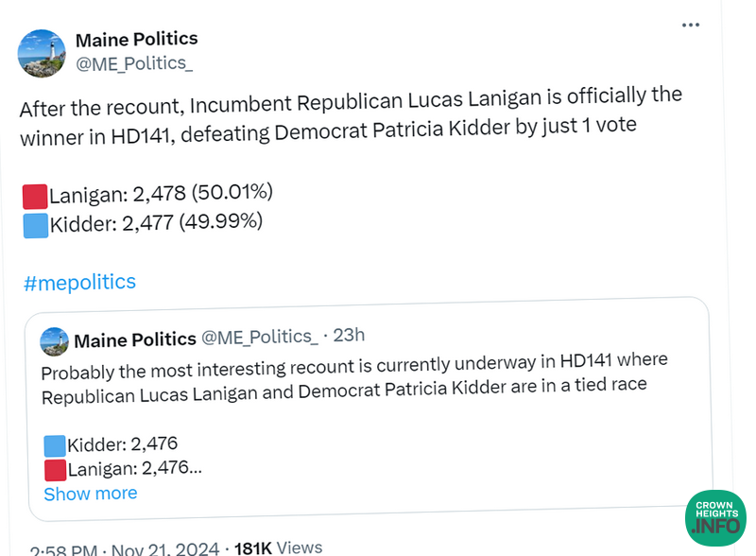Click the @ME_Politics_ handle under the name

point(132,63)
